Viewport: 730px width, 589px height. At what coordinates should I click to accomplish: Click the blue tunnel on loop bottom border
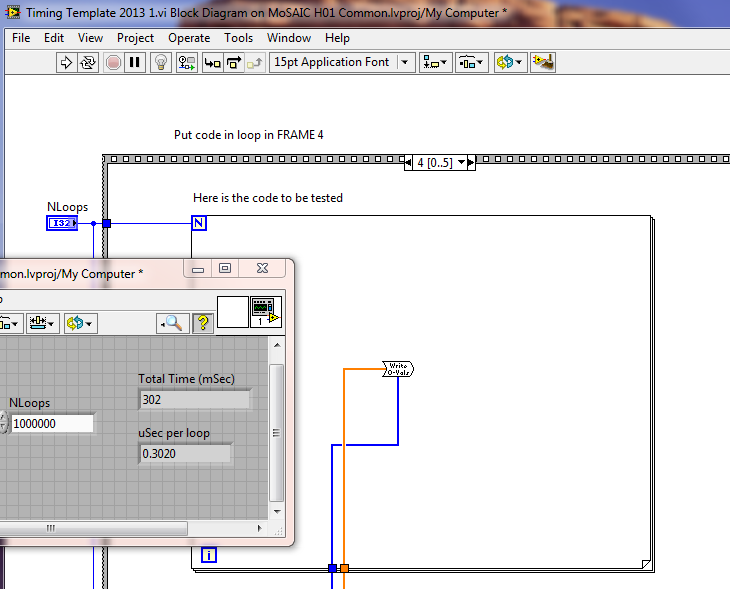pyautogui.click(x=332, y=568)
